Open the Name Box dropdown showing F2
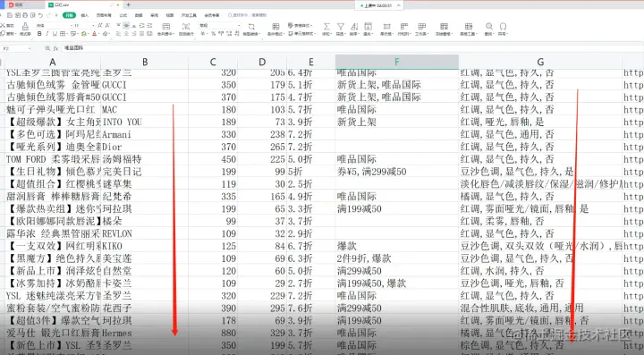 pyautogui.click(x=30, y=48)
